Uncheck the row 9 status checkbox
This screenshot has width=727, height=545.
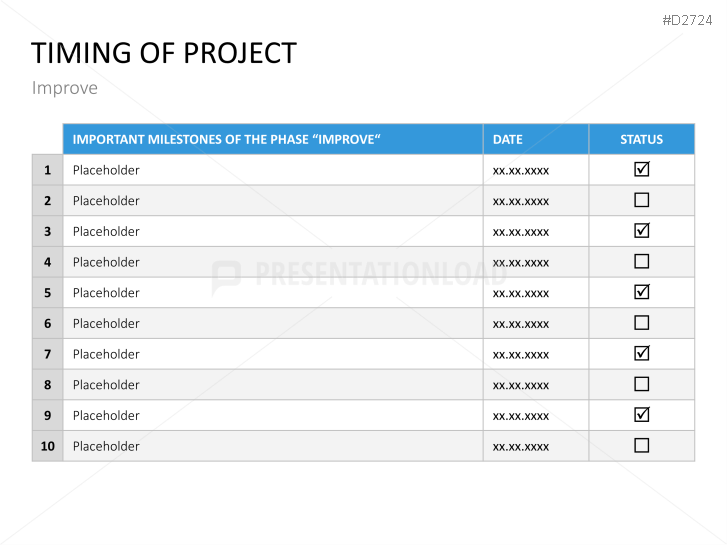click(642, 415)
